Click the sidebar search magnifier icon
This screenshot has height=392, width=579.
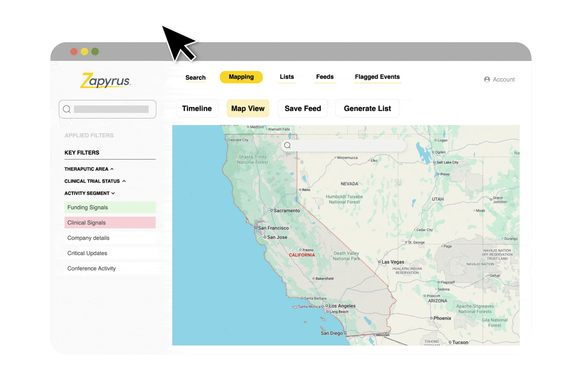(x=67, y=109)
